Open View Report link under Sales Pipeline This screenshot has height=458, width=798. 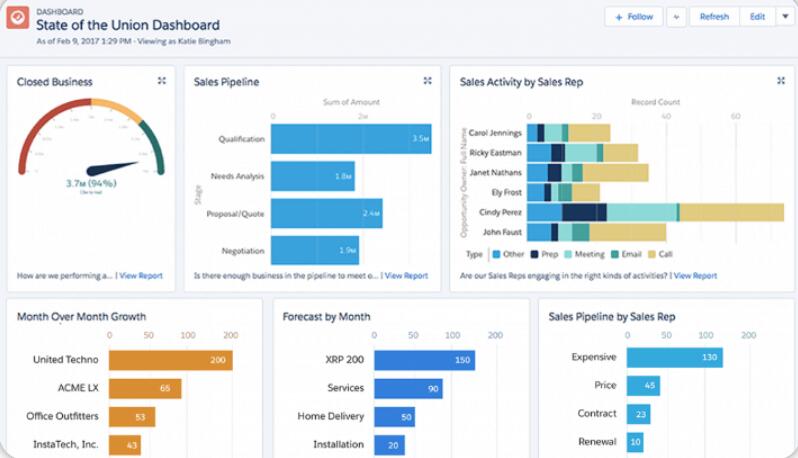click(407, 275)
